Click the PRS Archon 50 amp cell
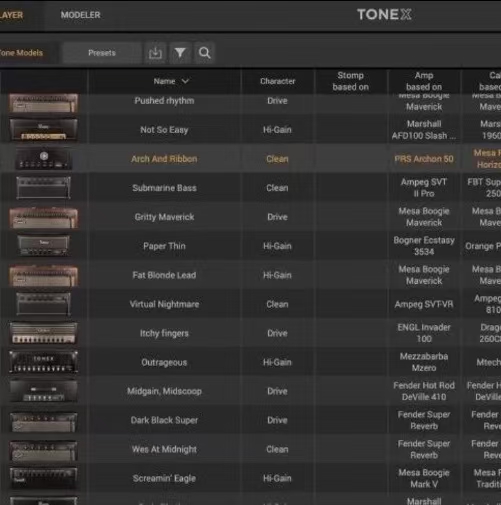The width and height of the screenshot is (501, 505). point(424,159)
